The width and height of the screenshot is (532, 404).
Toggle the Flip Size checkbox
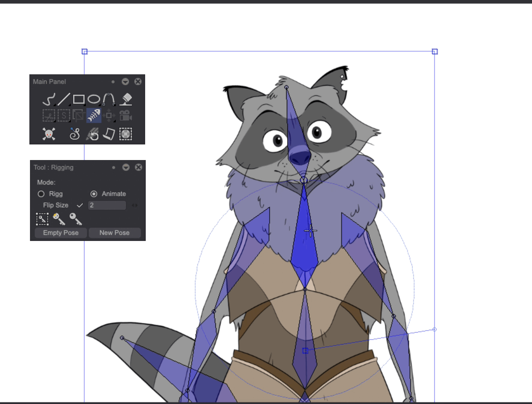pos(80,205)
